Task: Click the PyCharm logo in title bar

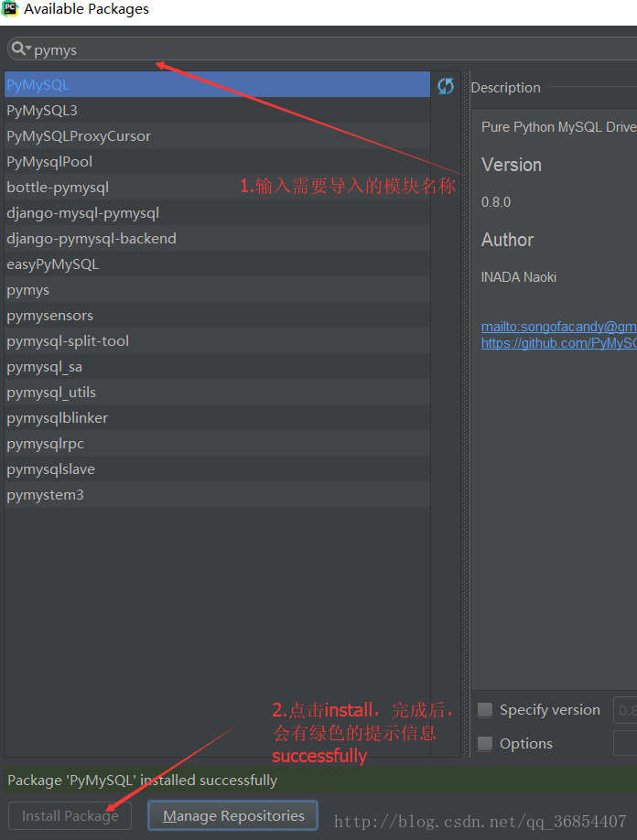Action: pyautogui.click(x=10, y=8)
